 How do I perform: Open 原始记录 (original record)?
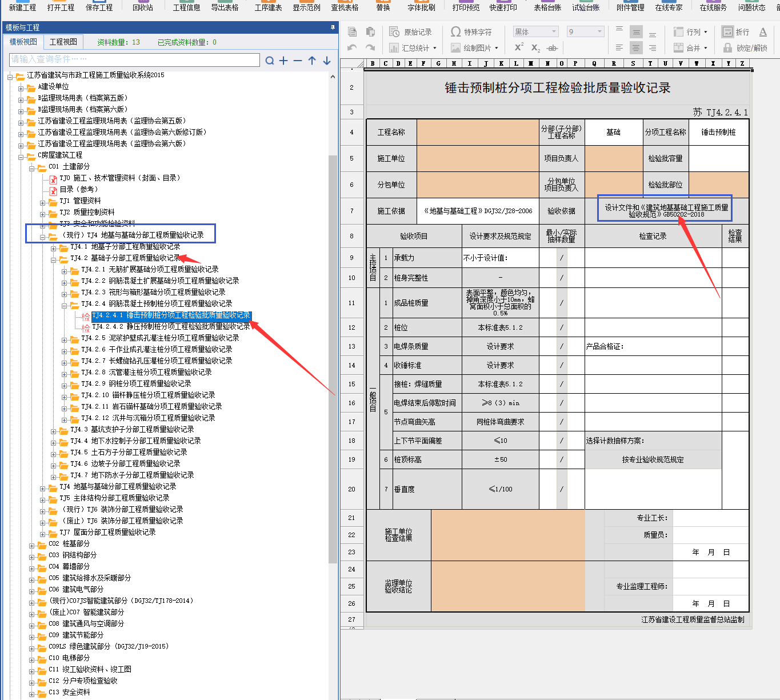click(411, 32)
